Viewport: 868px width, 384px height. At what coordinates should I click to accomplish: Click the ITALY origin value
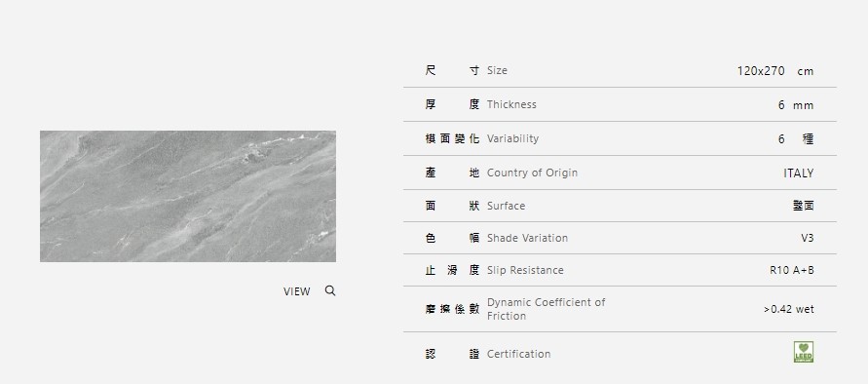[x=798, y=173]
